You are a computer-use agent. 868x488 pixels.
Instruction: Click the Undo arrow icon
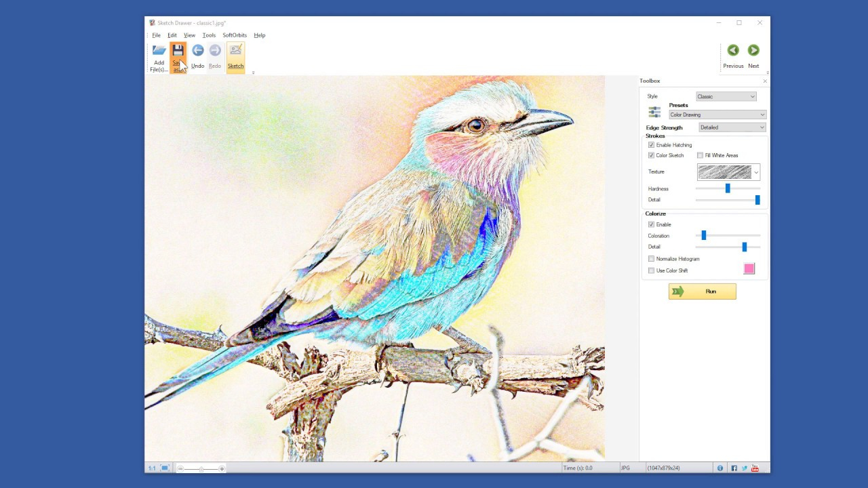tap(197, 49)
